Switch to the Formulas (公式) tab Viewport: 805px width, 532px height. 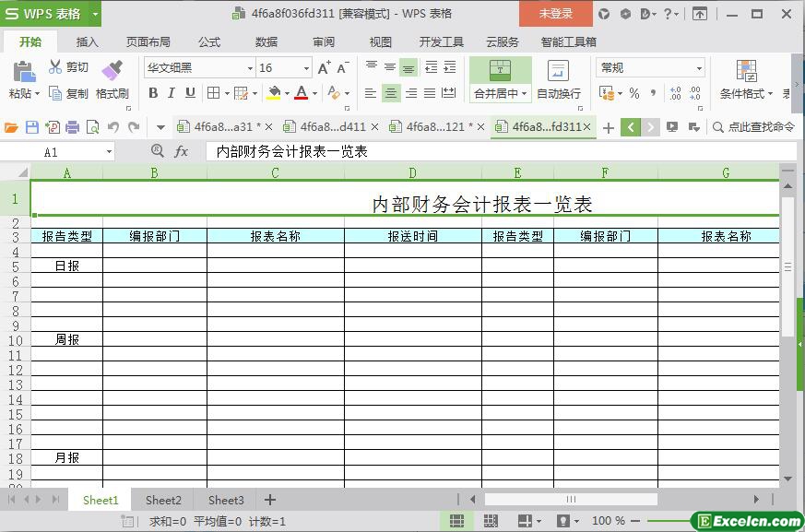209,42
